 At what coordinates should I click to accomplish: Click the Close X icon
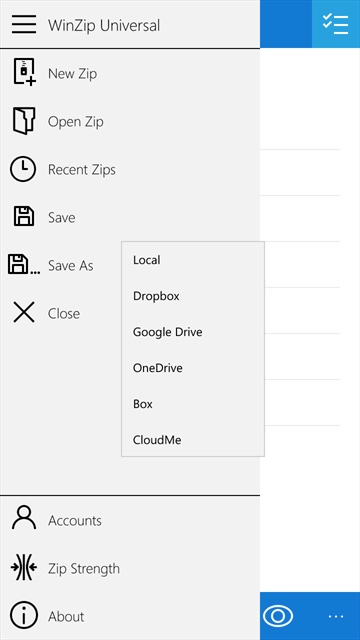pyautogui.click(x=24, y=313)
